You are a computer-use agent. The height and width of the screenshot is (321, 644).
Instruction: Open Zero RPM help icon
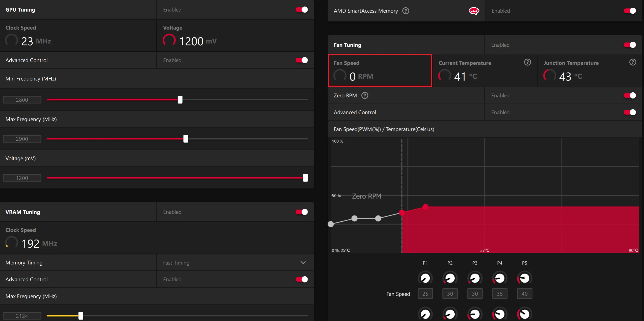click(365, 95)
